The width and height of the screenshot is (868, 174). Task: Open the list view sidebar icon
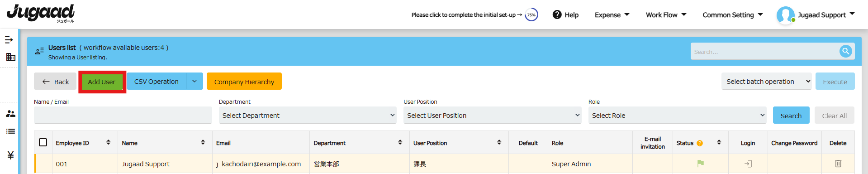pos(10,131)
